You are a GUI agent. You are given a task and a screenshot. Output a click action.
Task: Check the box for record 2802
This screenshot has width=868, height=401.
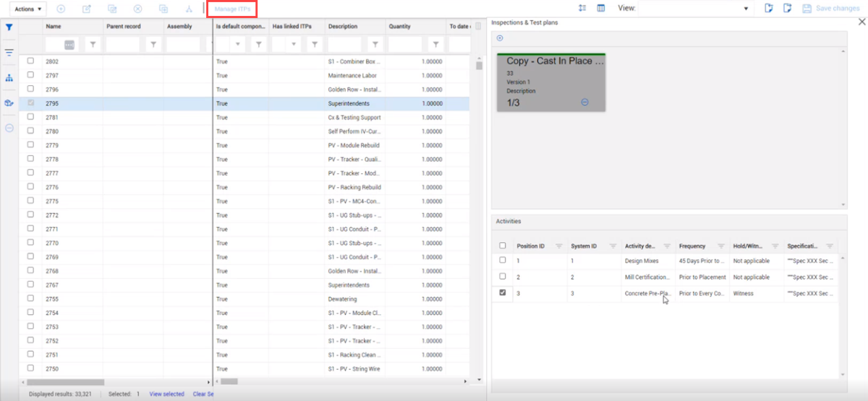pyautogui.click(x=30, y=61)
